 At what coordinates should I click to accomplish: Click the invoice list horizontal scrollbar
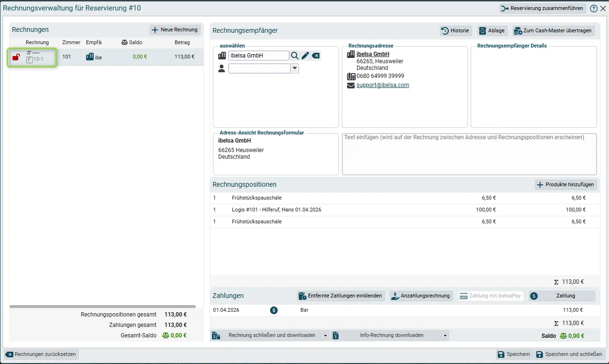(x=102, y=307)
